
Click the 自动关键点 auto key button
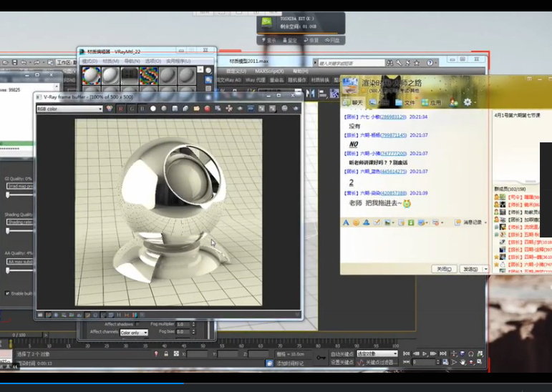click(x=342, y=354)
